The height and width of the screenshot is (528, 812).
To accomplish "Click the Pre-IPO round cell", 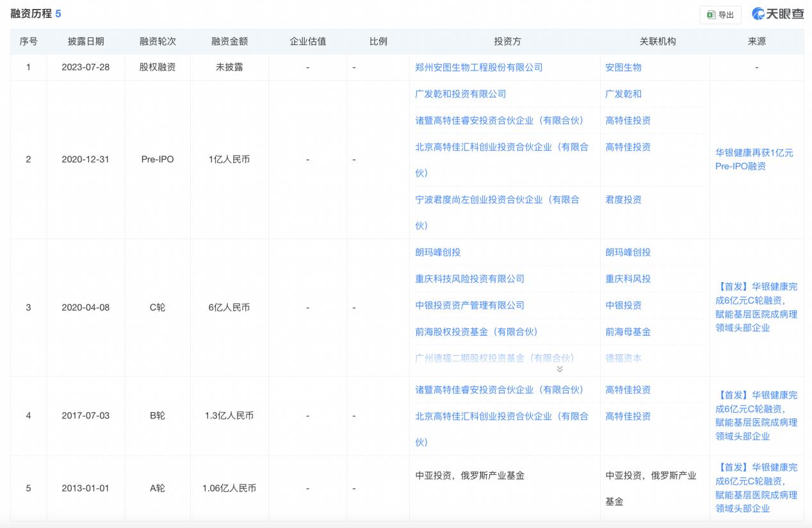I will [158, 160].
